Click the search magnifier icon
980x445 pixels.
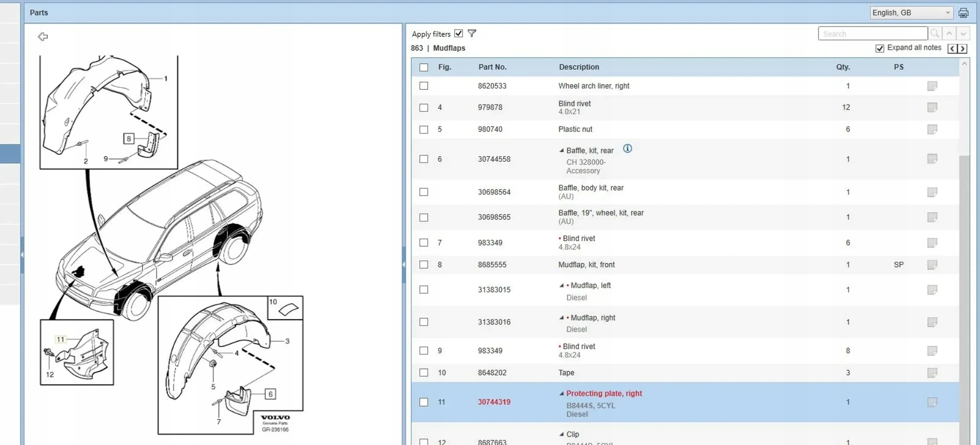click(x=935, y=34)
